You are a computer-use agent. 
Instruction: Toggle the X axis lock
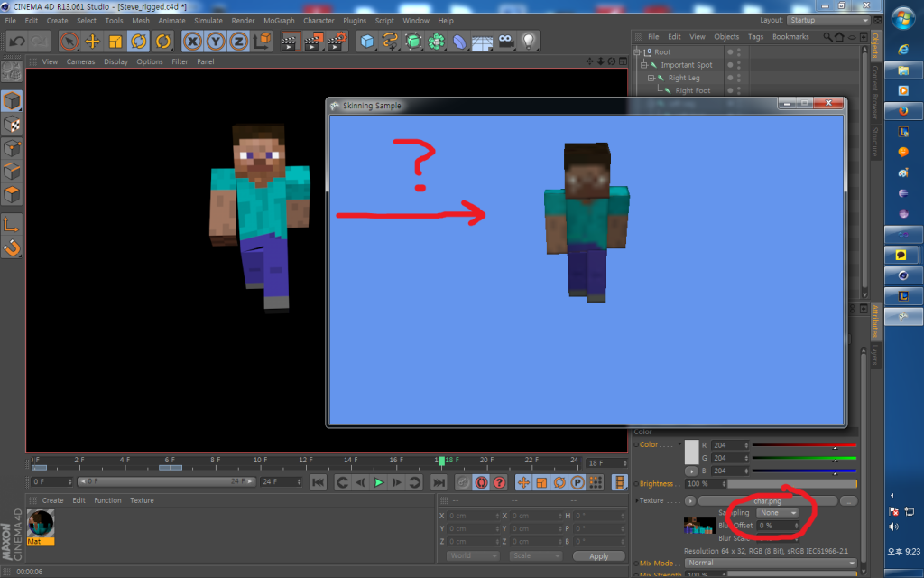pyautogui.click(x=192, y=42)
